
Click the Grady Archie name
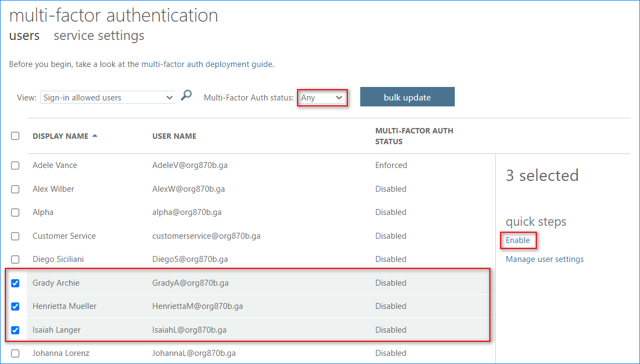[x=56, y=283]
